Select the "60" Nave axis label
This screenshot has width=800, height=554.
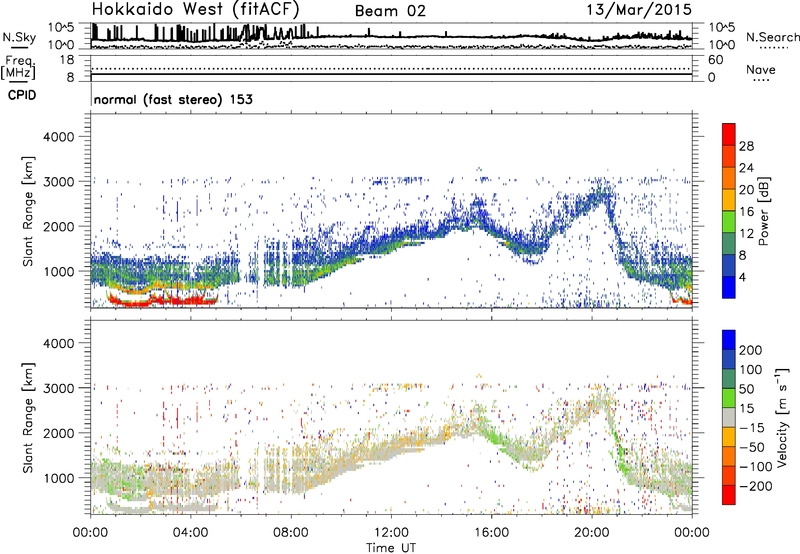(715, 60)
